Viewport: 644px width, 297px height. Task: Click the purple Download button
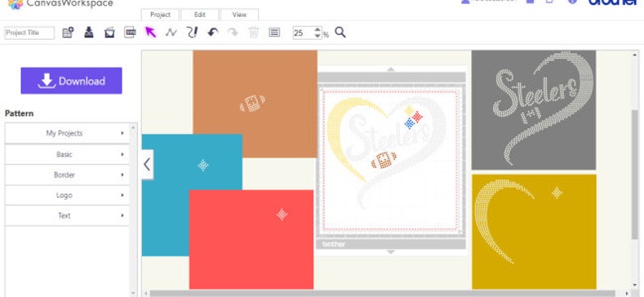[x=71, y=80]
